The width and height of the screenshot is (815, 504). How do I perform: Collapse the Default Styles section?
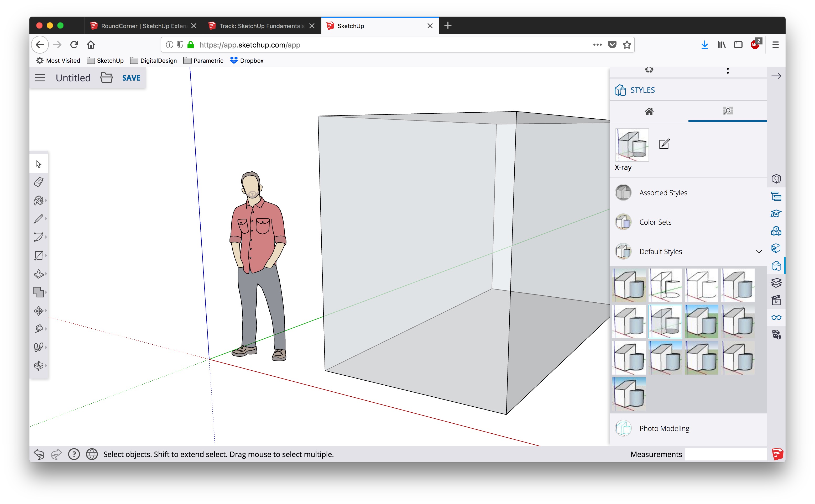(x=759, y=251)
